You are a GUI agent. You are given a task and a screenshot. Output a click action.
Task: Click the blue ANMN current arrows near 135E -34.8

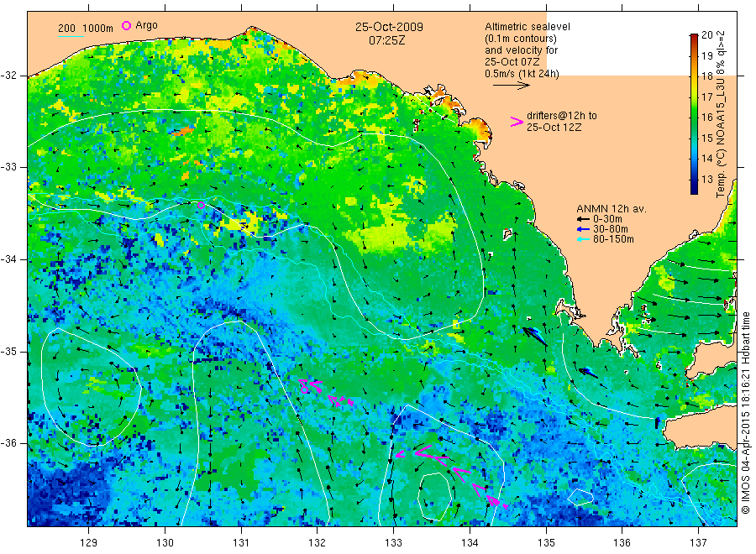click(536, 337)
